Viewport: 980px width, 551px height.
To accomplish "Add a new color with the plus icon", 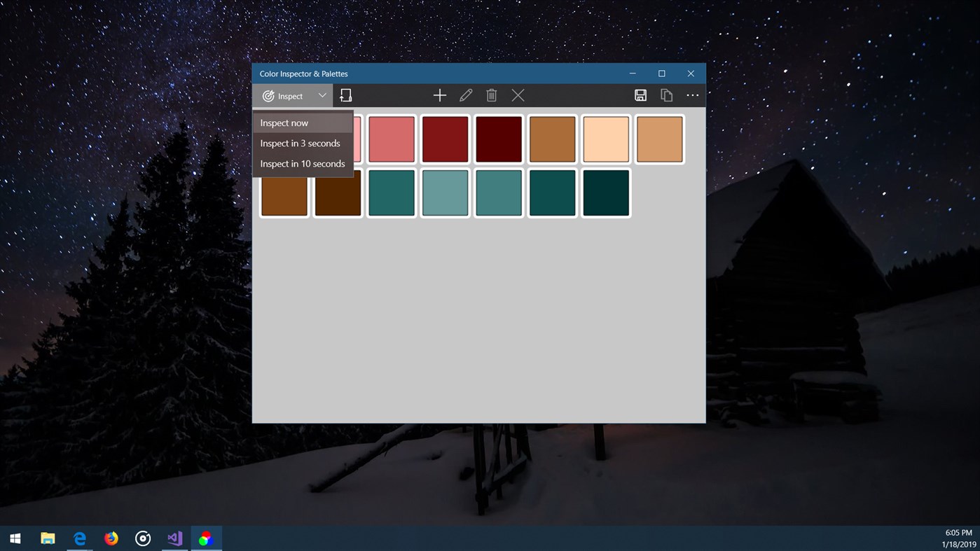I will pos(440,95).
